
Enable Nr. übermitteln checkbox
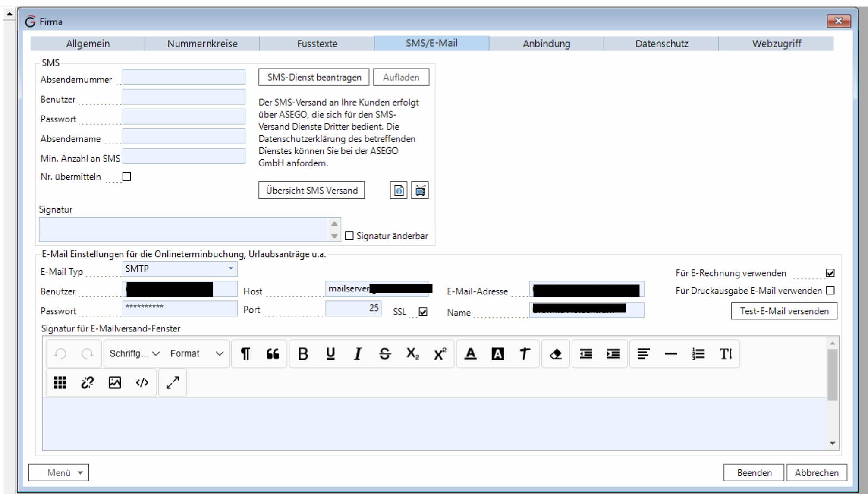point(127,177)
